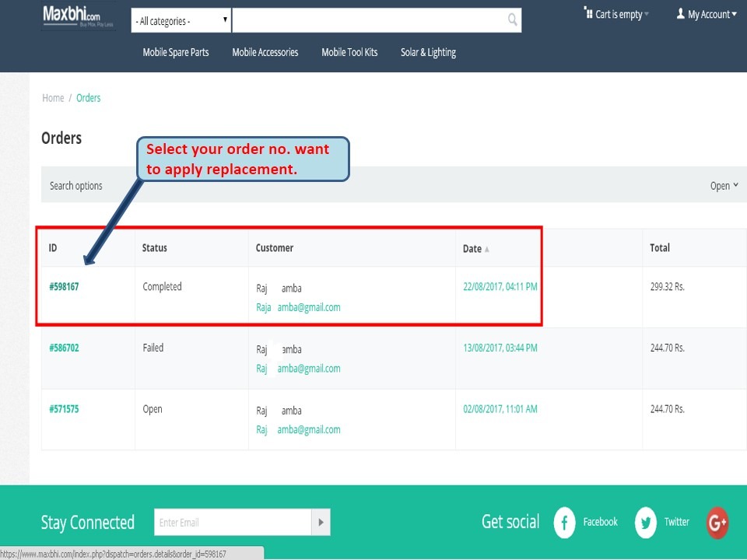Submit email with arrow button
The image size is (747, 560).
[x=321, y=523]
